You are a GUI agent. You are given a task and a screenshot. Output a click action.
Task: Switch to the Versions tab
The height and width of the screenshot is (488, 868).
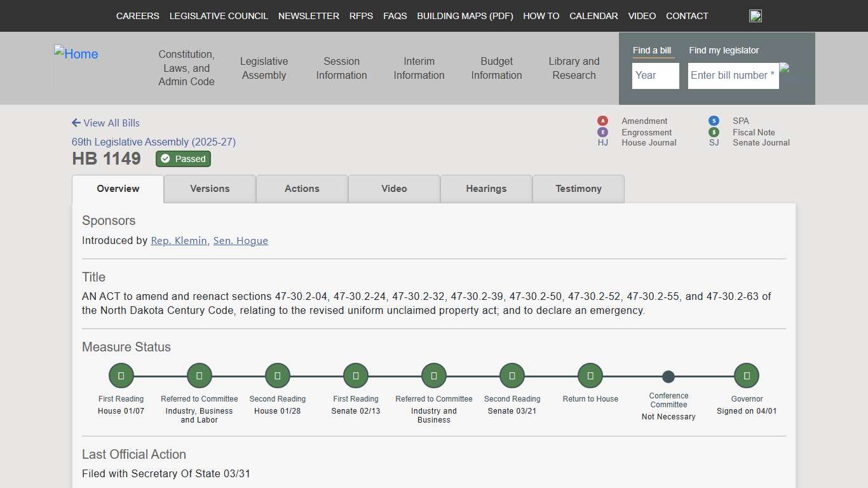point(210,189)
